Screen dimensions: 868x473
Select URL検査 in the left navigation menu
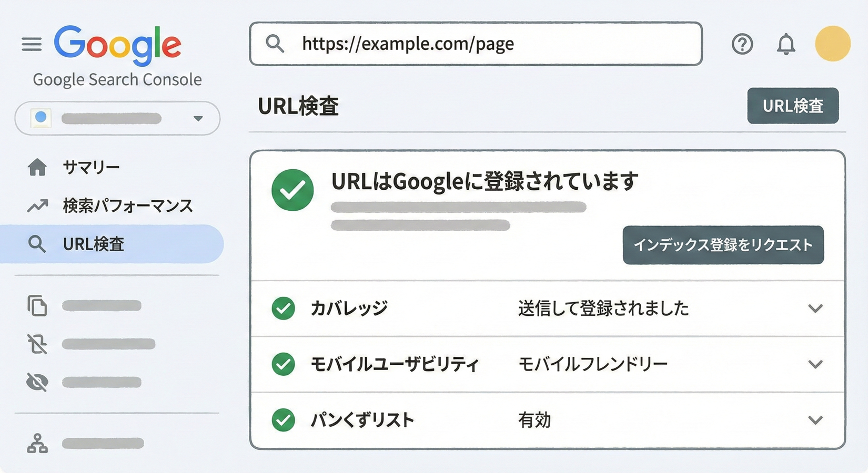[x=94, y=244]
